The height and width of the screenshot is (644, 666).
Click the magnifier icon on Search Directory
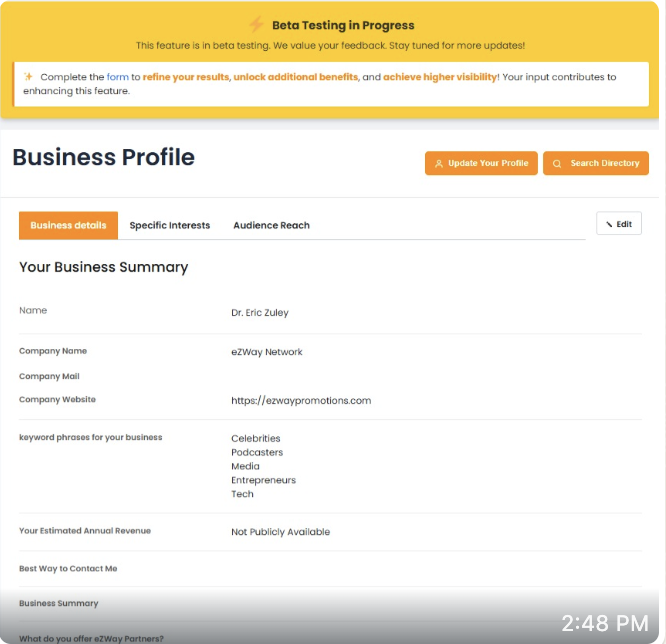[557, 164]
